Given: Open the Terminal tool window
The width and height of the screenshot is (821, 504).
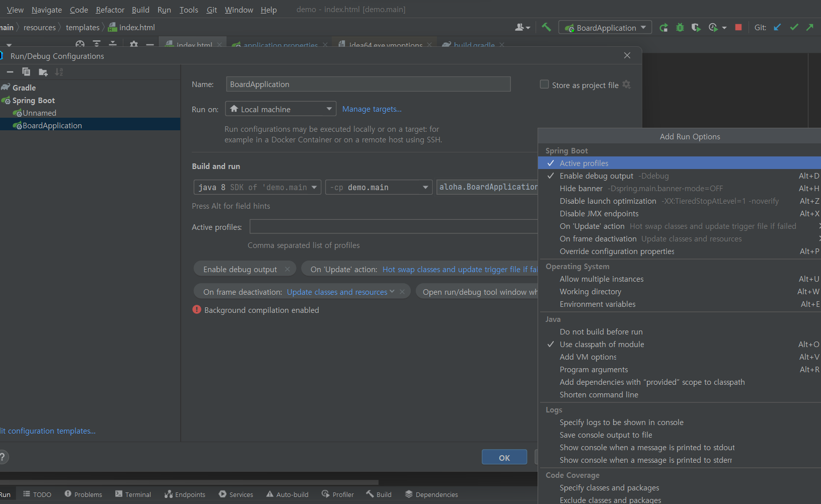Looking at the screenshot, I should (133, 494).
